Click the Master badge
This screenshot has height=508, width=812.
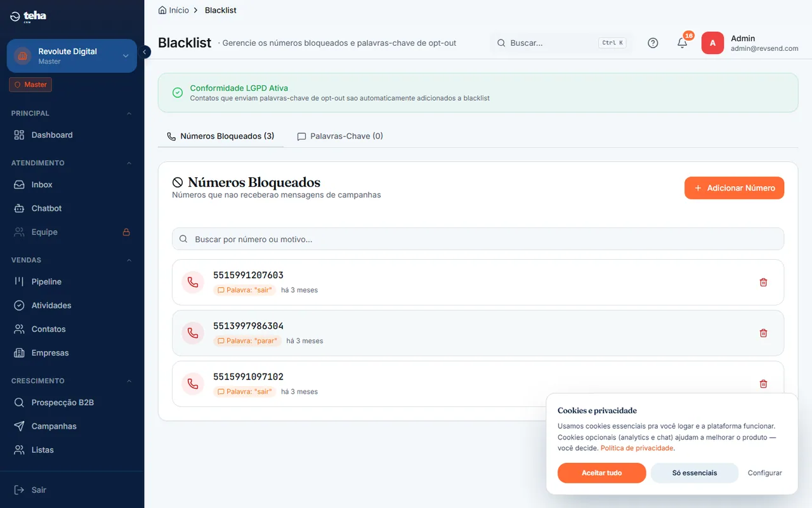[x=30, y=84]
